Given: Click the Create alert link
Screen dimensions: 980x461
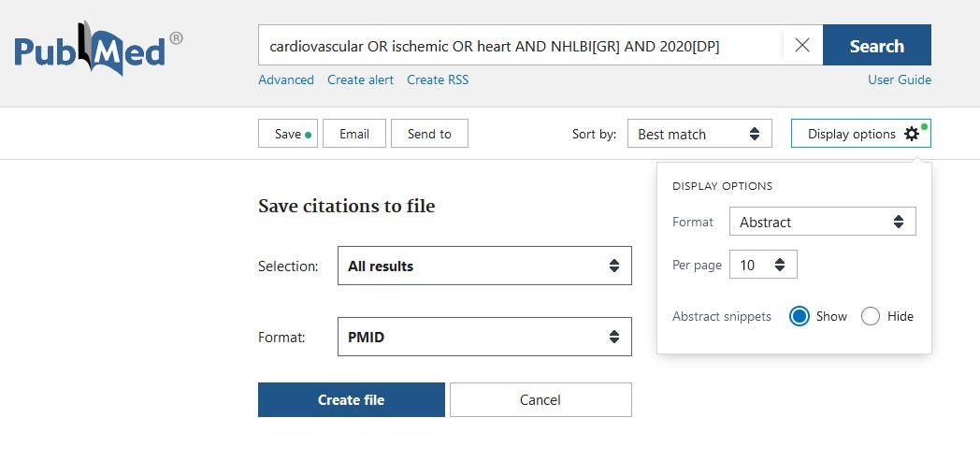Looking at the screenshot, I should click(360, 79).
